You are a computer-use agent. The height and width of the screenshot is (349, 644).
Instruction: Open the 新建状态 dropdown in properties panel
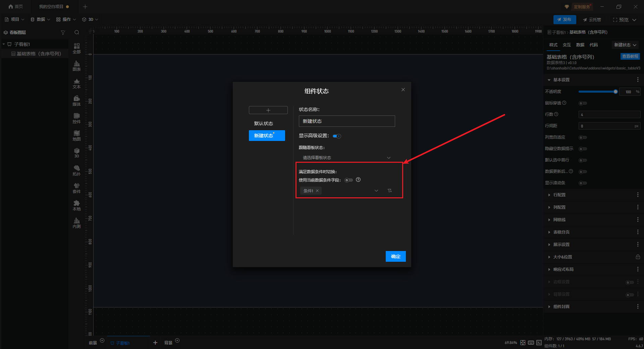coord(625,45)
